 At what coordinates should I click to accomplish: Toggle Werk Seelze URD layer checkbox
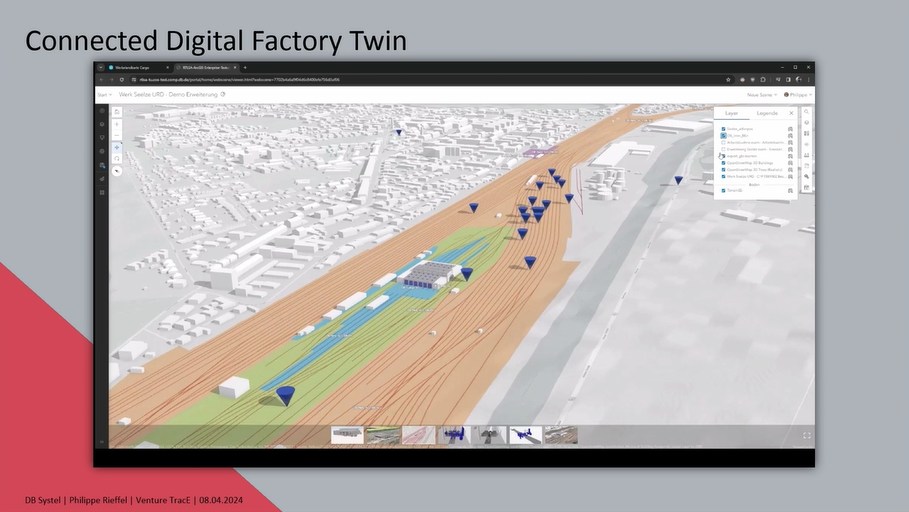tap(723, 176)
